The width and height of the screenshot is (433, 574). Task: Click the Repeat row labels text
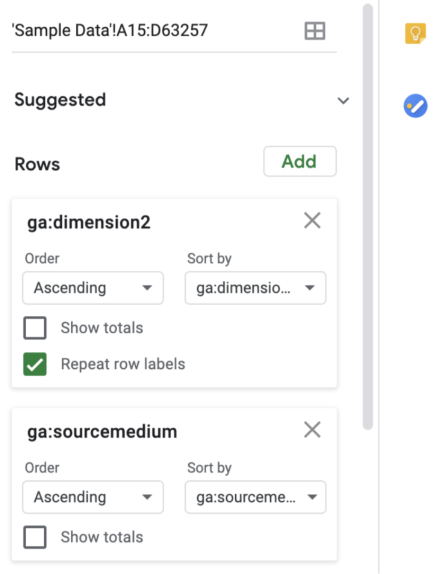click(x=123, y=364)
